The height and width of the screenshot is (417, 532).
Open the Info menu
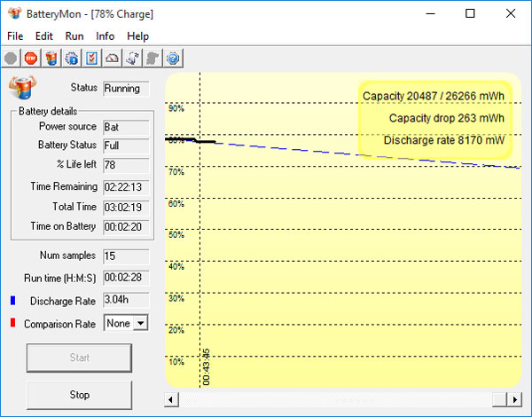coord(106,36)
